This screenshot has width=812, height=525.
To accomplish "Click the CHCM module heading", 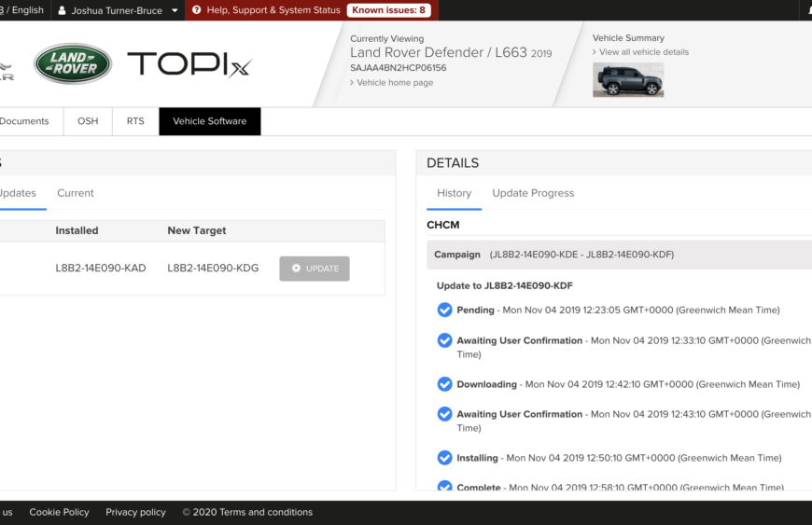I will (442, 225).
